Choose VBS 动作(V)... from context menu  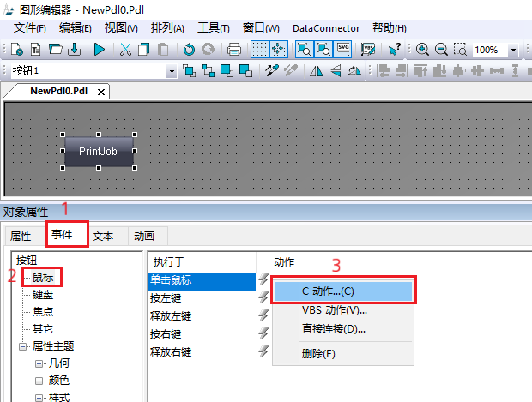pyautogui.click(x=343, y=310)
